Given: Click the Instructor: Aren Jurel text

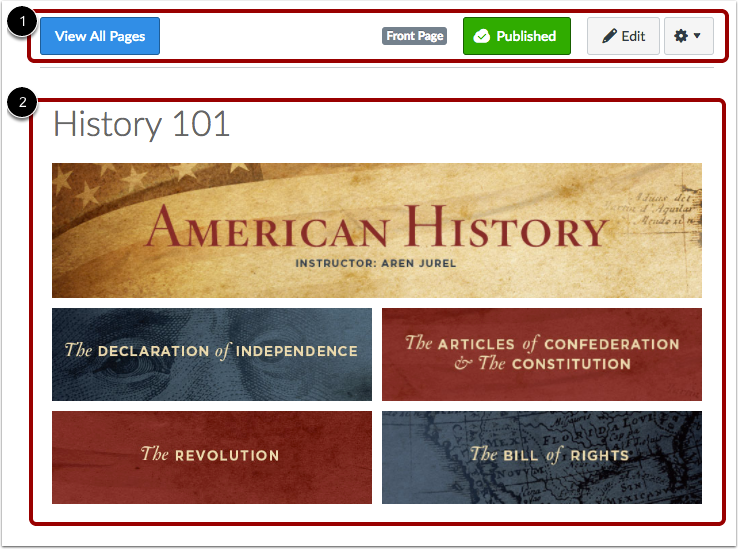Looking at the screenshot, I should (x=376, y=263).
